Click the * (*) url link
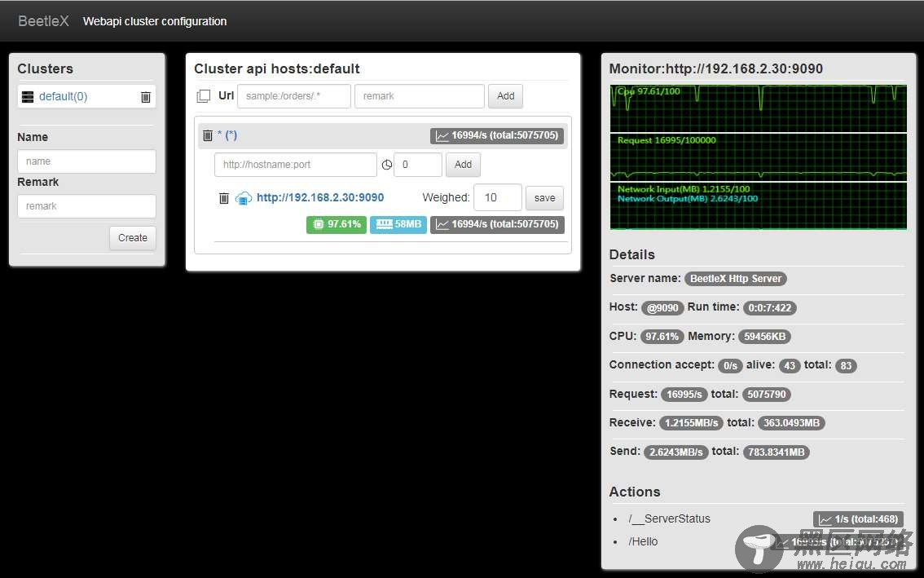Image resolution: width=924 pixels, height=578 pixels. click(x=227, y=135)
